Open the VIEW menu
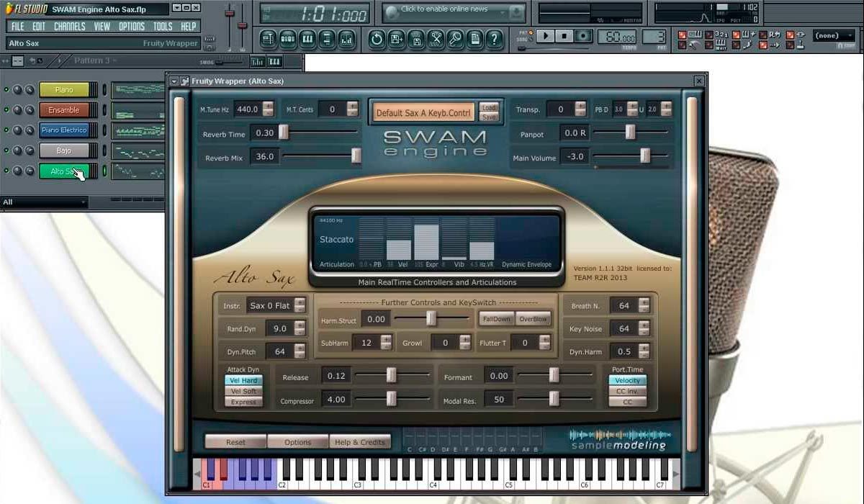This screenshot has width=864, height=504. pyautogui.click(x=102, y=27)
